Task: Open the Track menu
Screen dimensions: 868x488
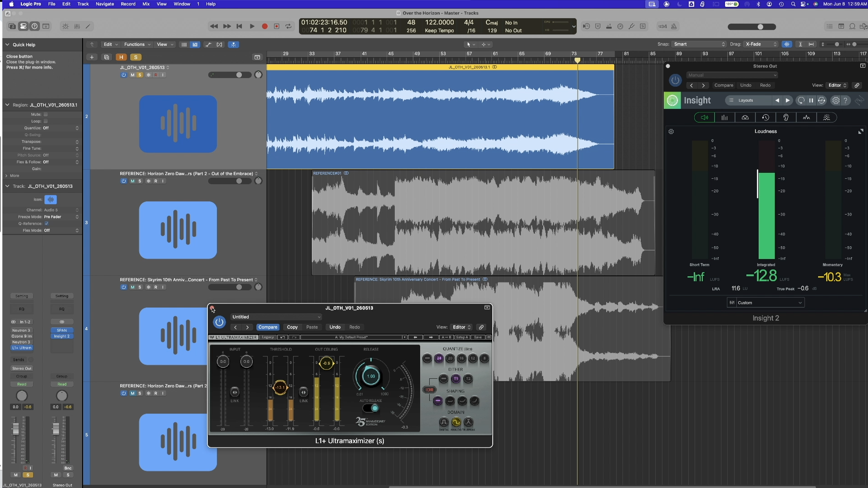Action: [83, 4]
